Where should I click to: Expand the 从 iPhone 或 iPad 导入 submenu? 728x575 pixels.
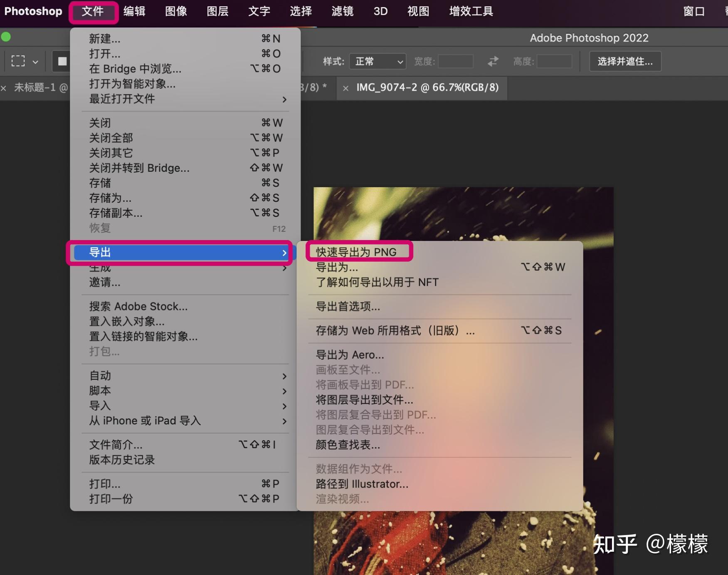(x=145, y=421)
